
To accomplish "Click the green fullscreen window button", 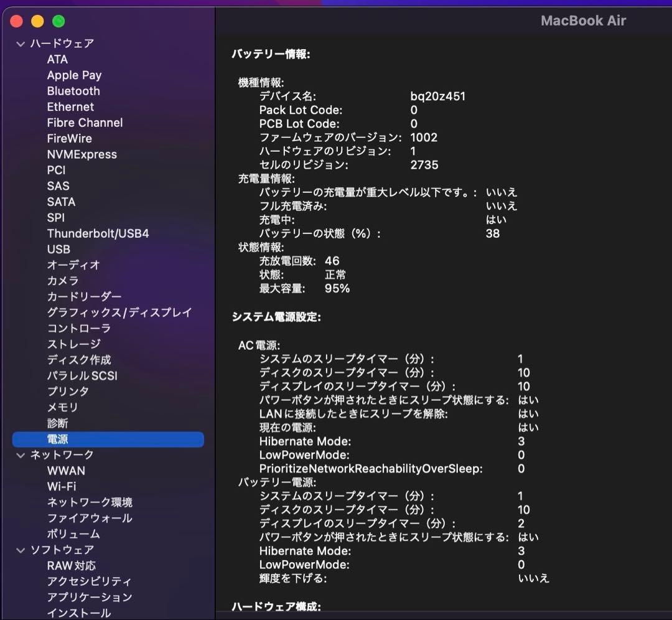I will pos(58,21).
